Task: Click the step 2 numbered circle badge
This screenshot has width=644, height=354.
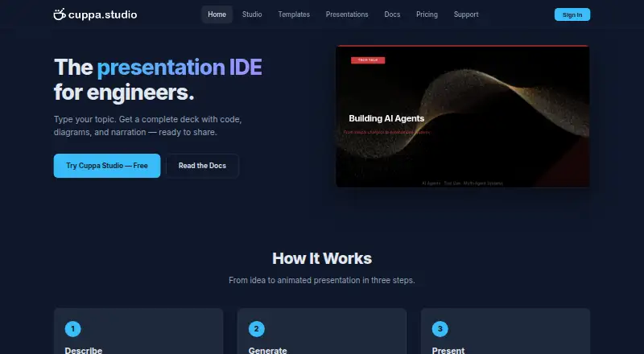Action: click(x=256, y=328)
